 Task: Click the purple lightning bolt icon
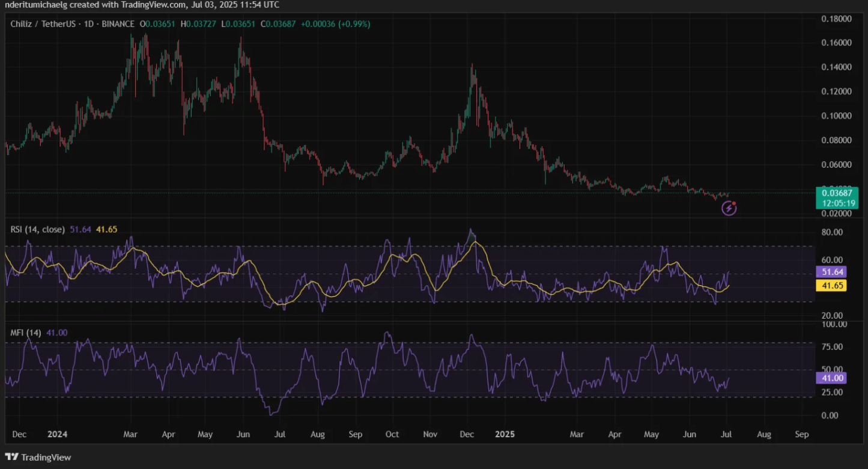pos(729,209)
